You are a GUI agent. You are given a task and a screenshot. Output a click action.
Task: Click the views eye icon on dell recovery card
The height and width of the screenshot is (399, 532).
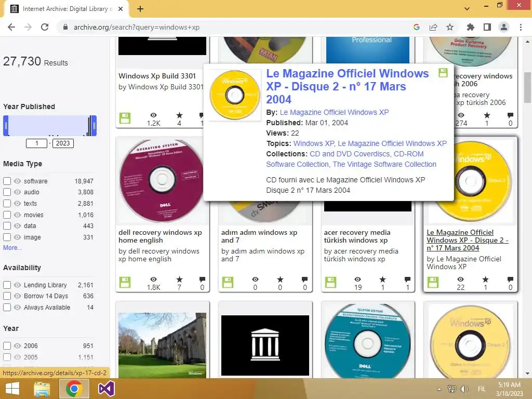pyautogui.click(x=153, y=279)
